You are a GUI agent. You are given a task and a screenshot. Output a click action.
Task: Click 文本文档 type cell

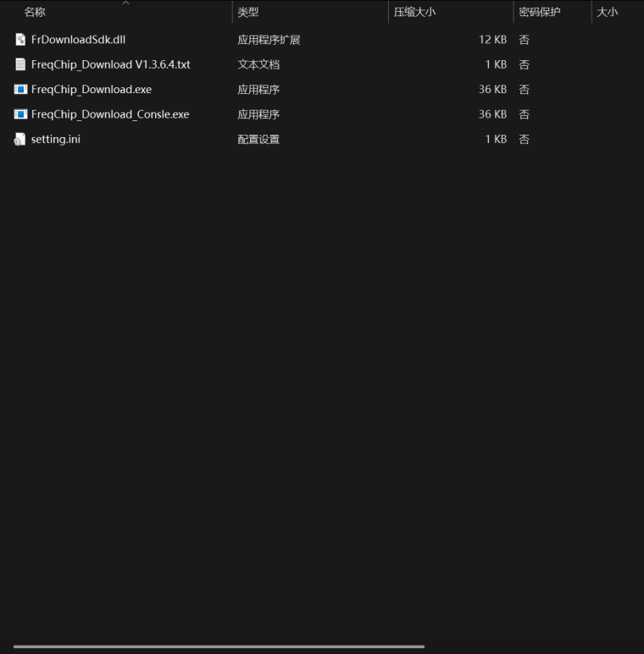pos(258,64)
